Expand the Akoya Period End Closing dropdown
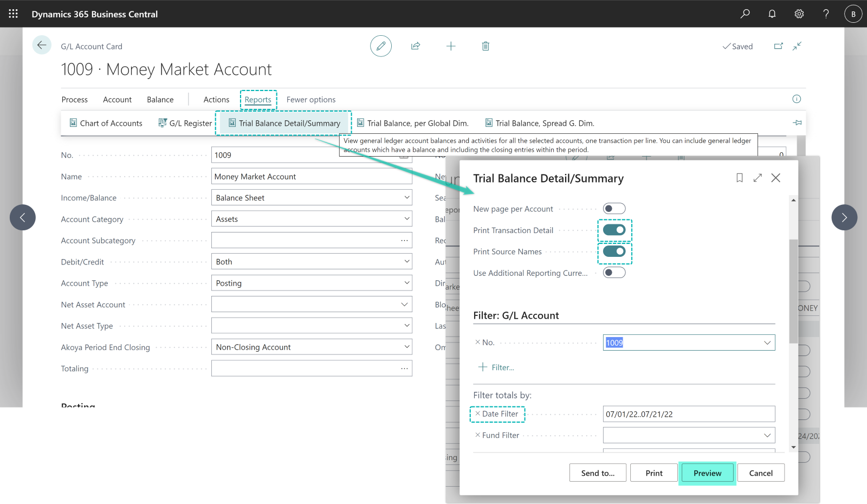Image resolution: width=867 pixels, height=504 pixels. coord(406,346)
